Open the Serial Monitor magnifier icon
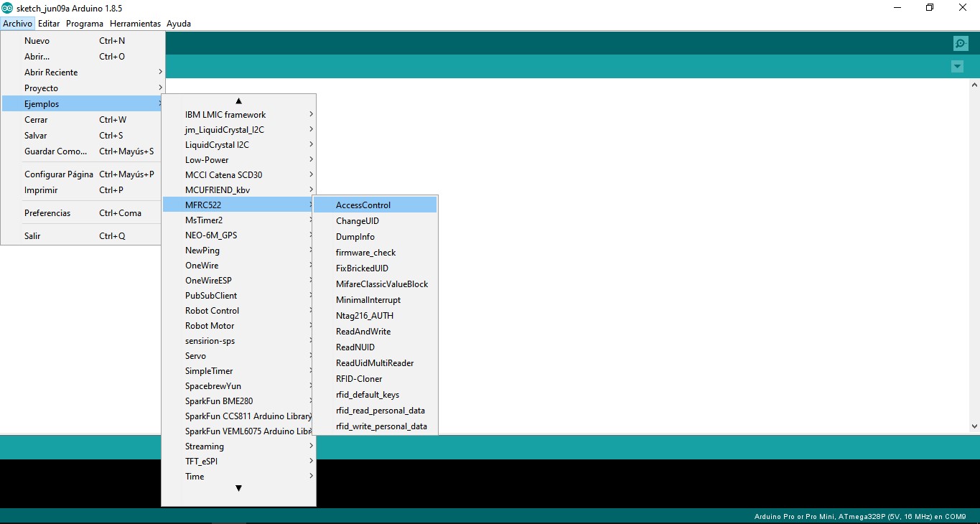The image size is (980, 524). [x=961, y=44]
